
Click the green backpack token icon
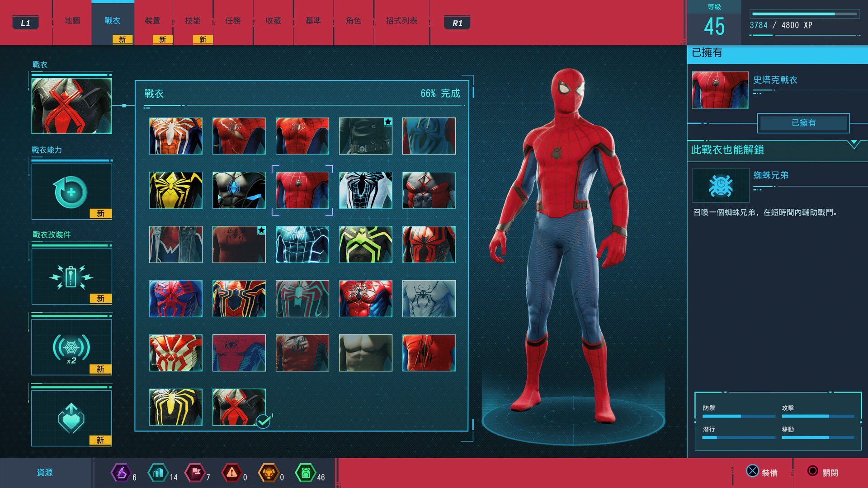click(306, 473)
